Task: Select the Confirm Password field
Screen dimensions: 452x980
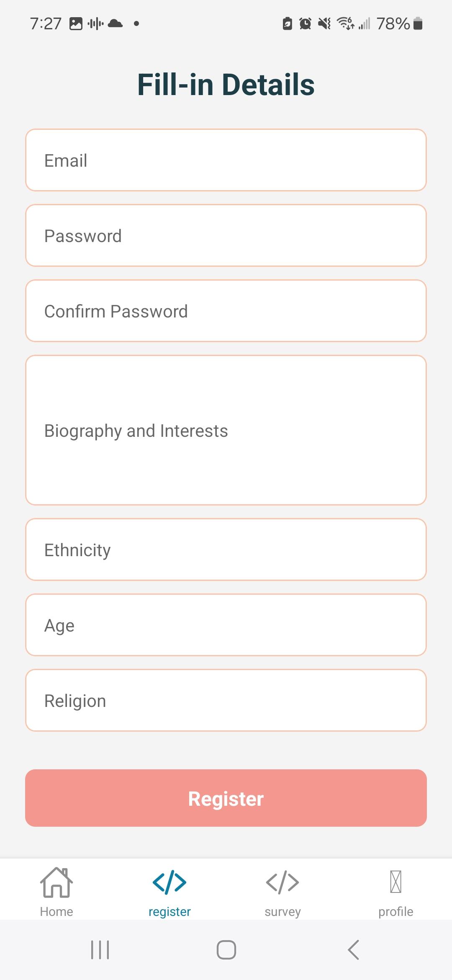Action: coord(226,311)
